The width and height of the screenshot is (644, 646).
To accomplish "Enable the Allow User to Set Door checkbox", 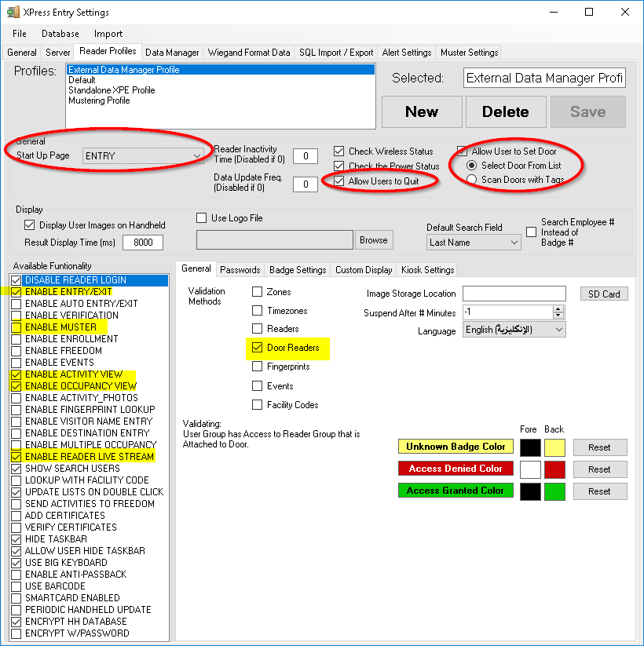I will point(463,151).
